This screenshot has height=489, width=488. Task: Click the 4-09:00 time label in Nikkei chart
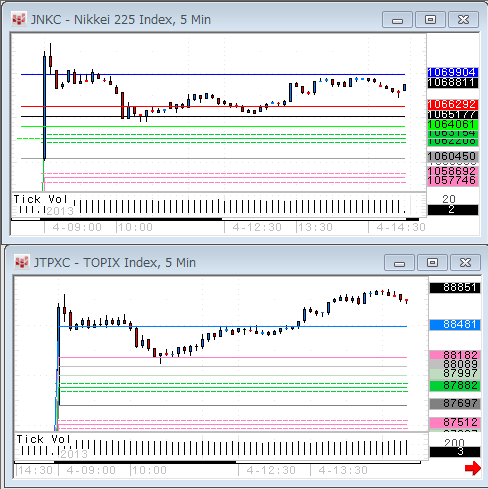point(77,227)
